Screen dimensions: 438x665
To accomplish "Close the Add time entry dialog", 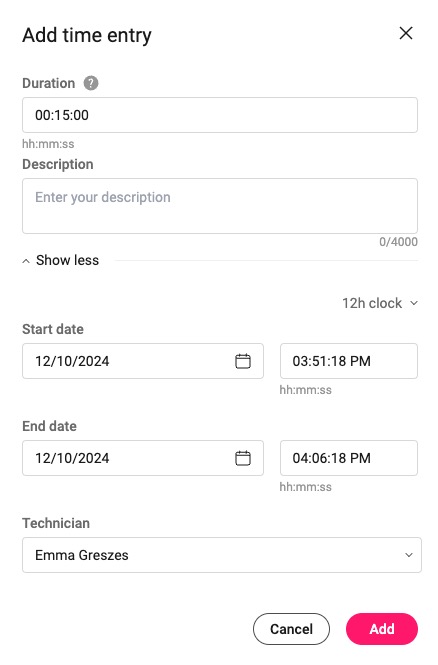I will coord(406,33).
